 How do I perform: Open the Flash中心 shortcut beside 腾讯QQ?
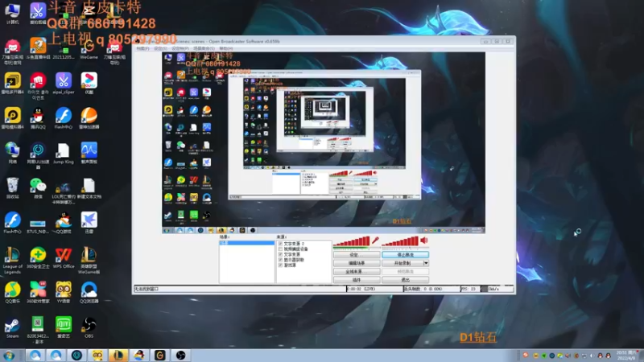coord(64,118)
